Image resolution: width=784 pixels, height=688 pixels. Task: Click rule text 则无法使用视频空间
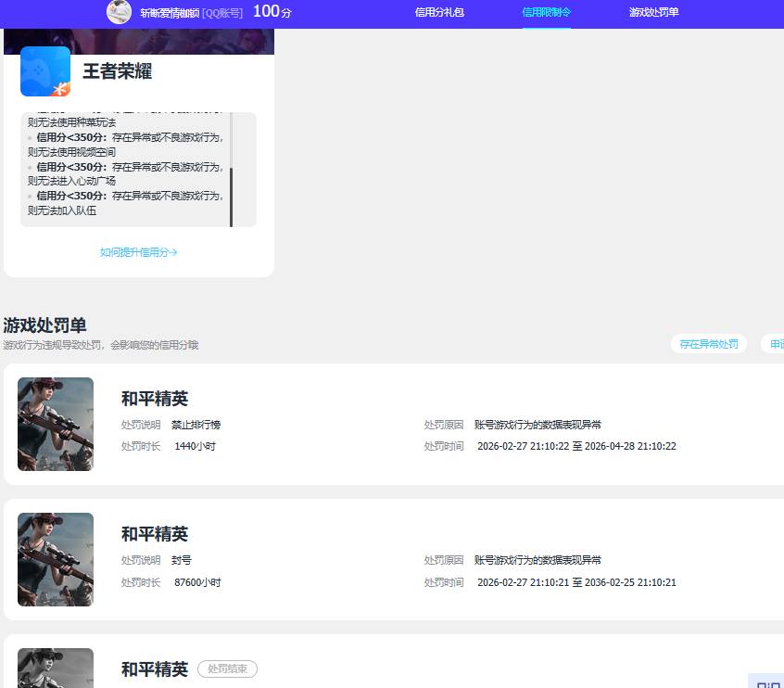(x=71, y=152)
